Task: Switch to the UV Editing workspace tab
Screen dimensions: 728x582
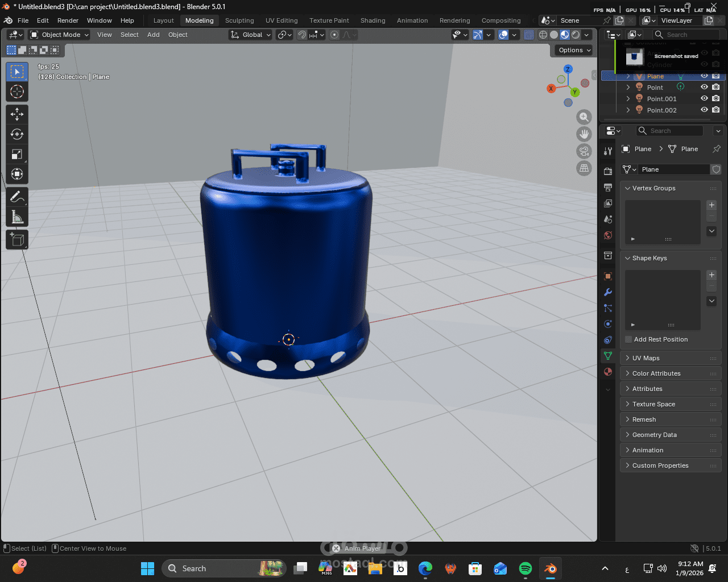Action: point(282,20)
